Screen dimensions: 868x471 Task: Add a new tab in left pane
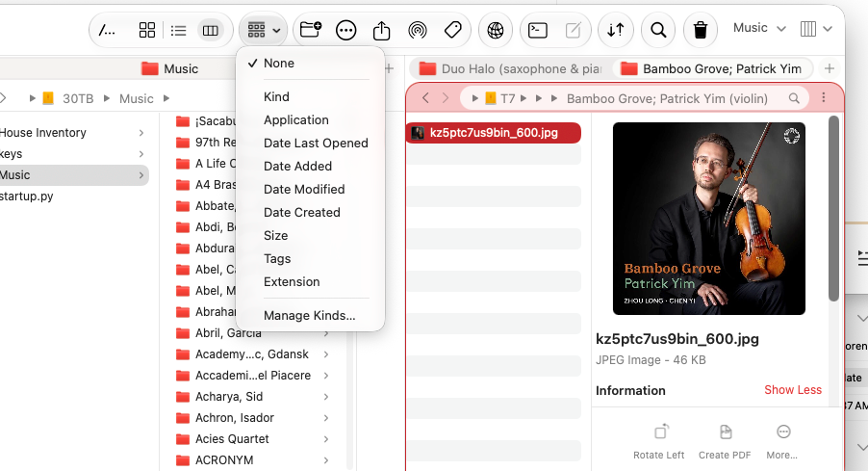[390, 68]
